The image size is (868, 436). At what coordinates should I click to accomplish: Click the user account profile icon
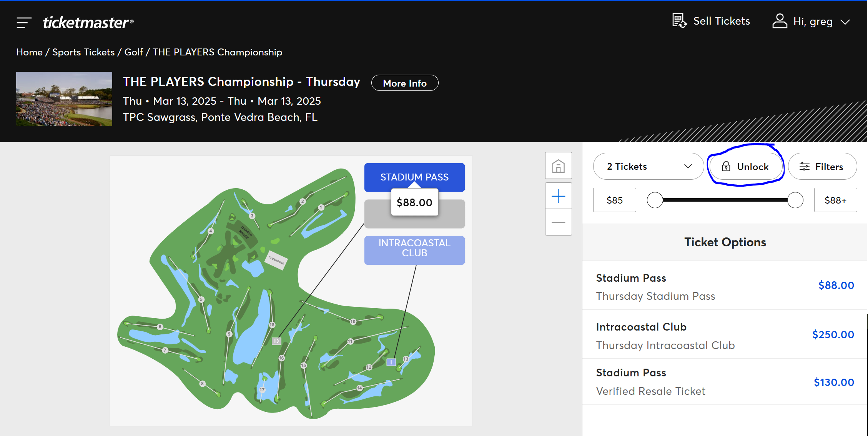(x=780, y=21)
